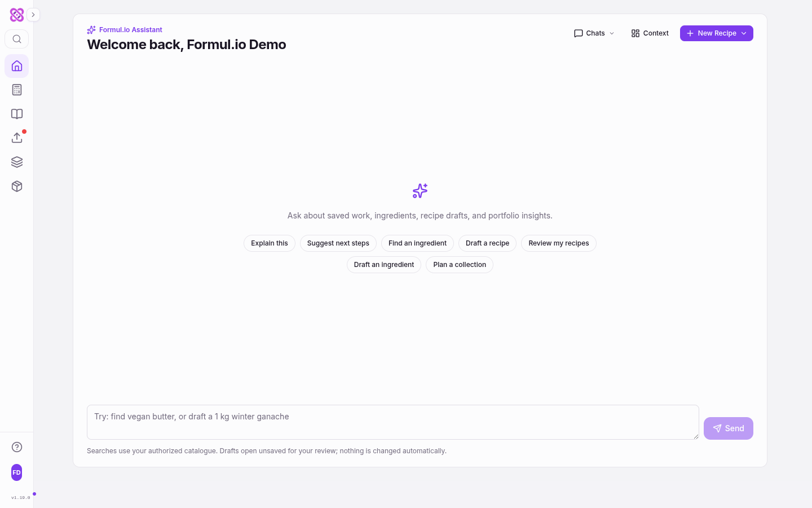Viewport: 812px width, 508px height.
Task: Open the stacked layers icon in the sidebar
Action: click(17, 162)
